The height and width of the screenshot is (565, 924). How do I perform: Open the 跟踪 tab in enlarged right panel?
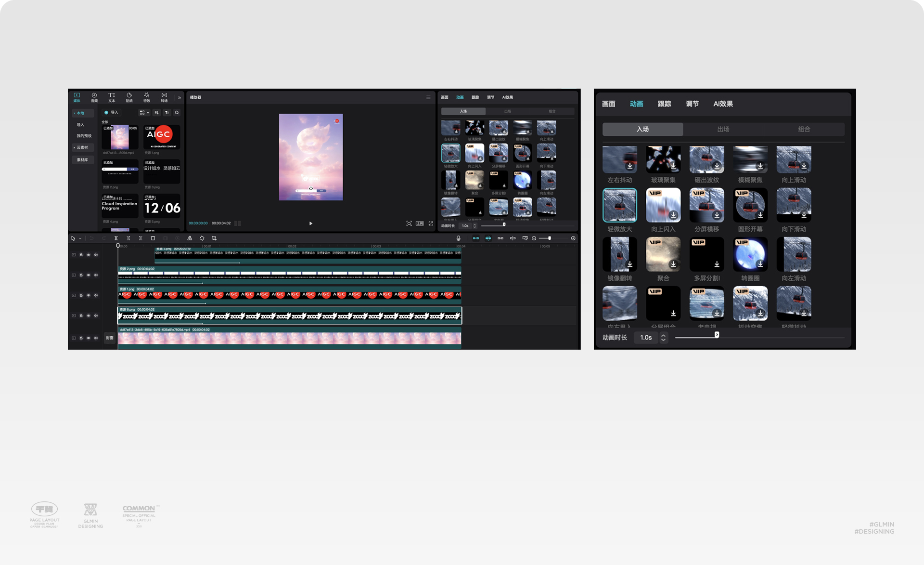(x=664, y=104)
